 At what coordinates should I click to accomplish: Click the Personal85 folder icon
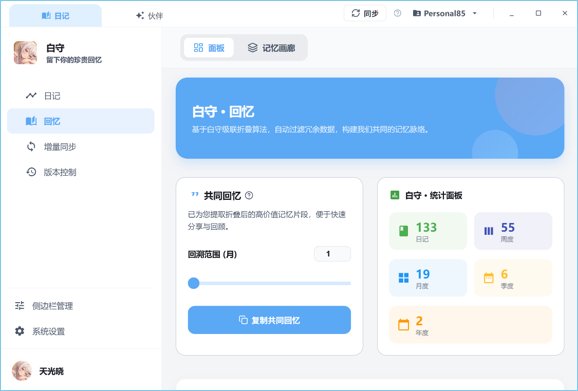(x=417, y=13)
